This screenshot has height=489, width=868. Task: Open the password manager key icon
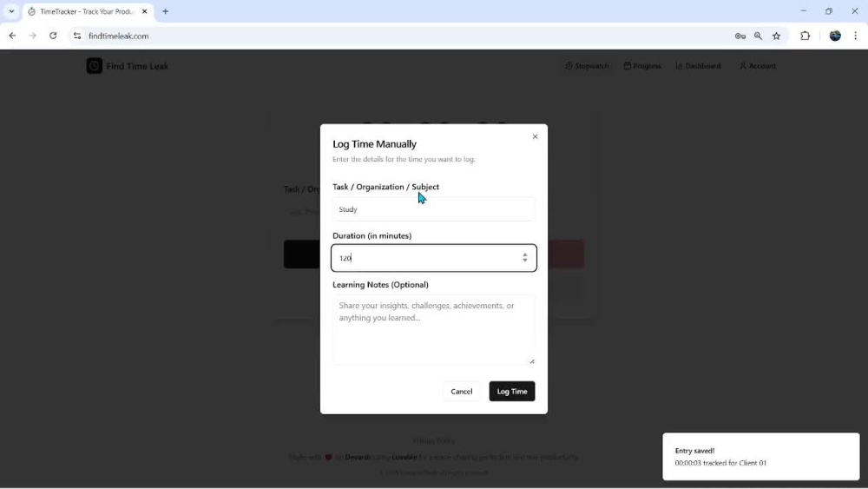pyautogui.click(x=740, y=36)
